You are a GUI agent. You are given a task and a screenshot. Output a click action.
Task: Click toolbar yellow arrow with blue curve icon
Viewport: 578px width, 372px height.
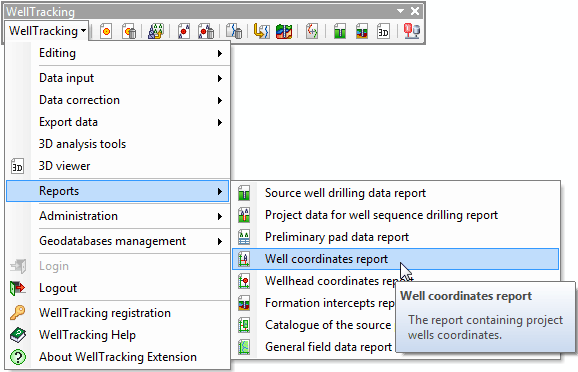click(x=261, y=31)
